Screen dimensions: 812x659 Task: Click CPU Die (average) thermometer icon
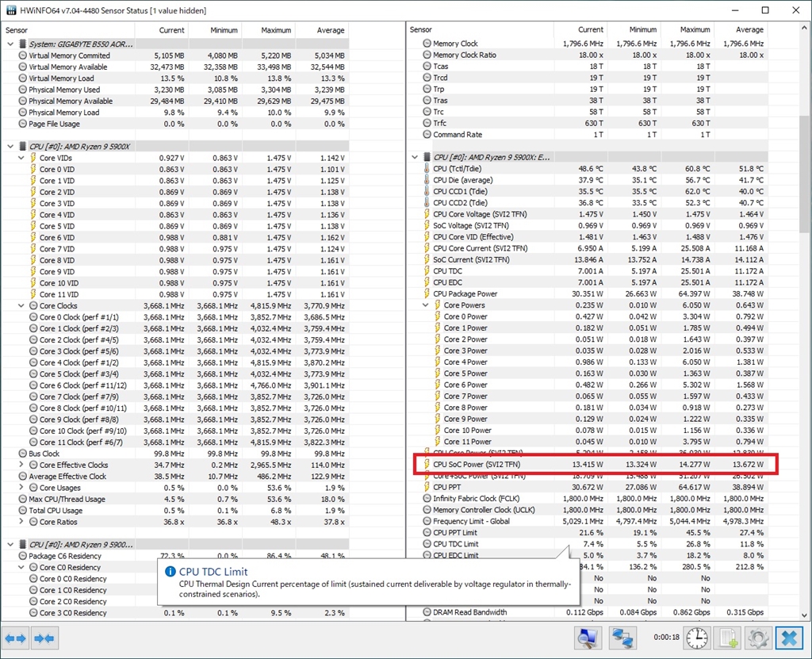click(x=427, y=180)
